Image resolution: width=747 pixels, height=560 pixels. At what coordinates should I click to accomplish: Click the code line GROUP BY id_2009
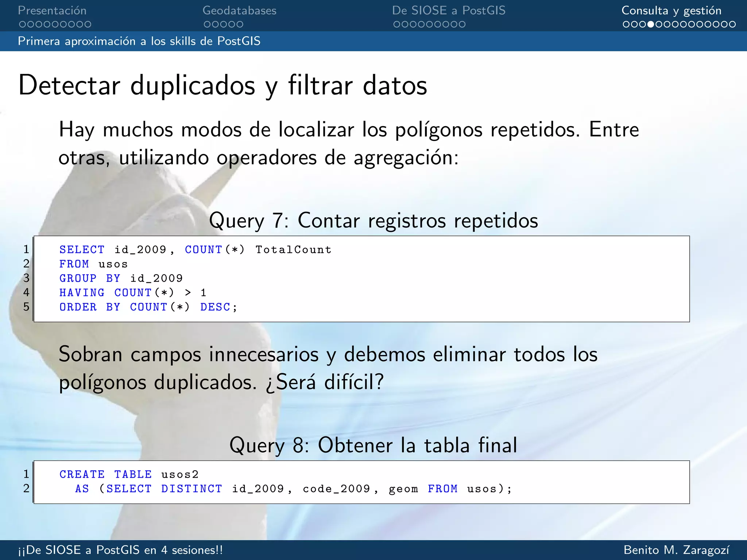121,278
